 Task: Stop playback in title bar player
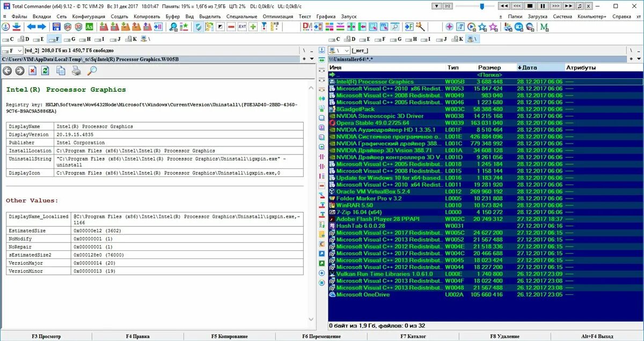point(529,6)
